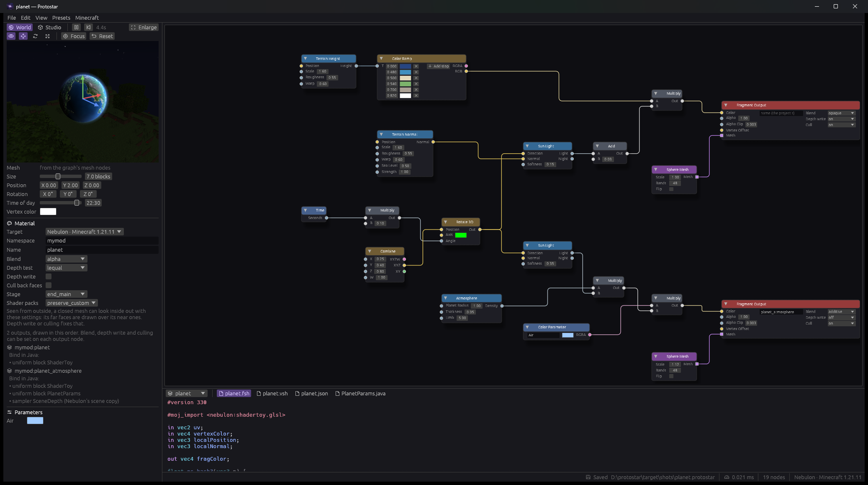Select the rotate gizmo tool
This screenshot has height=485, width=868.
click(x=36, y=36)
